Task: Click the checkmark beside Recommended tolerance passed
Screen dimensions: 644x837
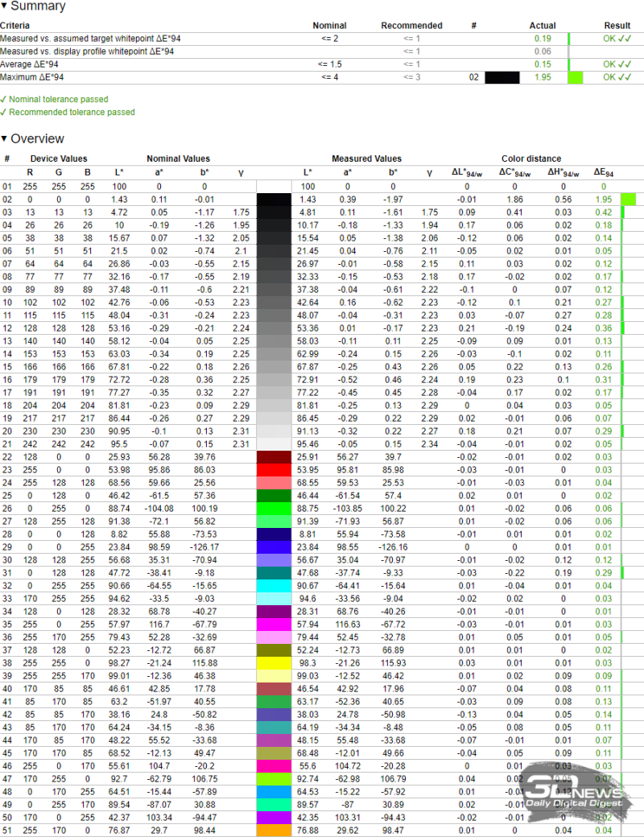Action: pyautogui.click(x=3, y=113)
